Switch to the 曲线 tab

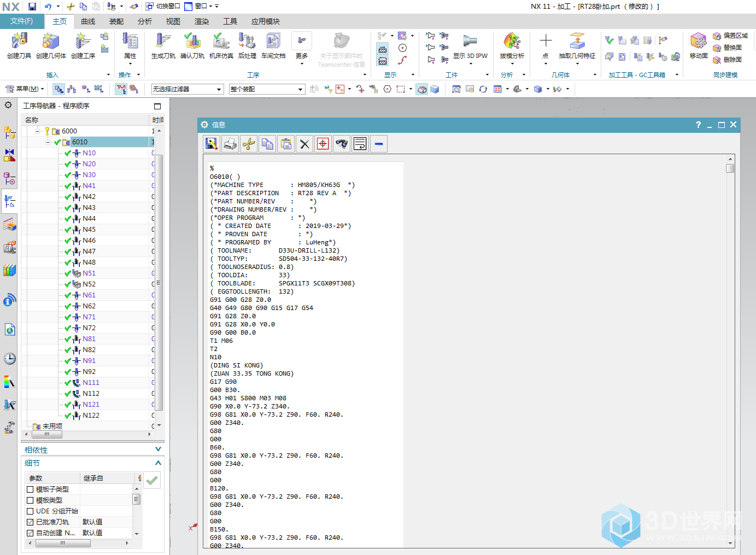point(88,21)
